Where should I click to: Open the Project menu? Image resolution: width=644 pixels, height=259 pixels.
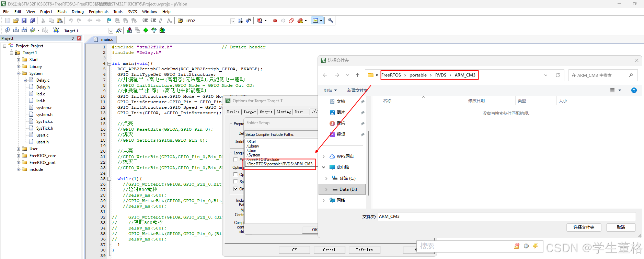(46, 12)
